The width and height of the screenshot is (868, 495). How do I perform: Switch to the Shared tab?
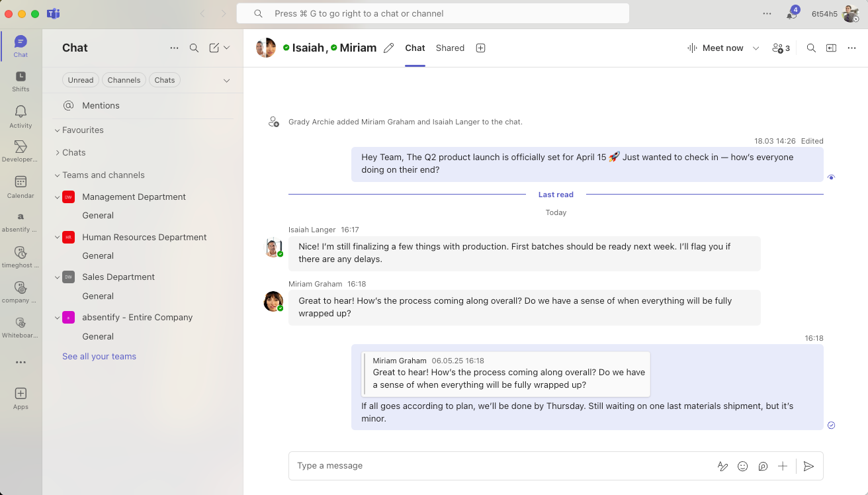(x=450, y=48)
